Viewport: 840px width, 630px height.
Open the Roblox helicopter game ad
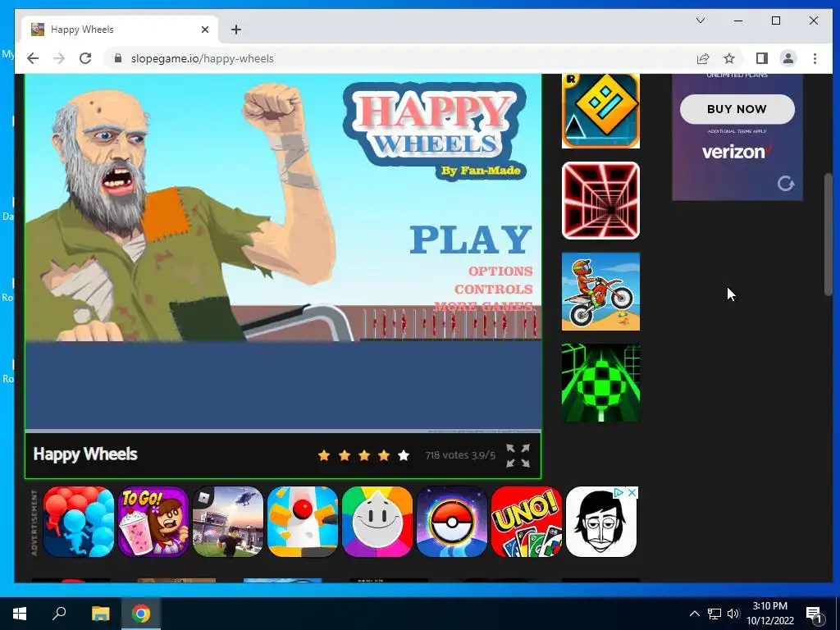click(228, 522)
